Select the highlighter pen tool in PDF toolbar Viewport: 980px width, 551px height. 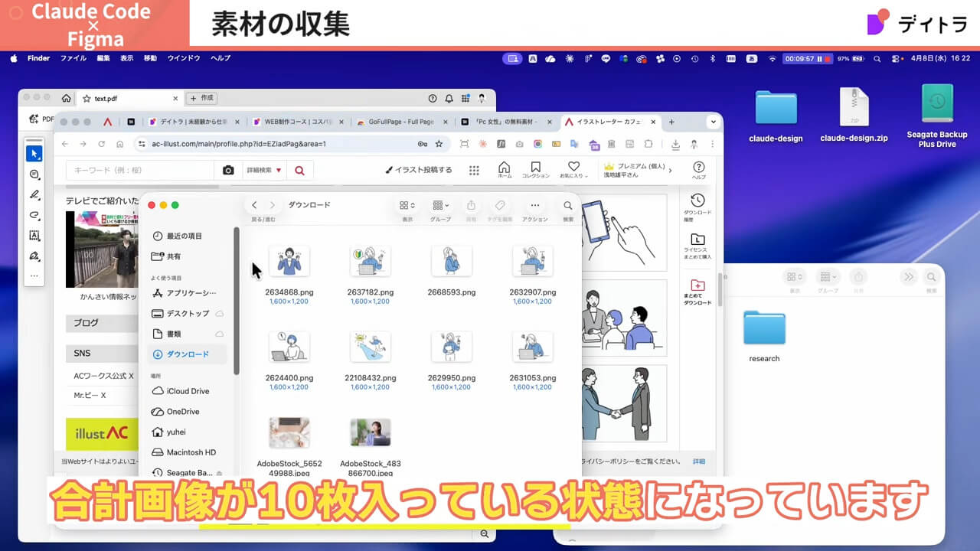point(34,195)
